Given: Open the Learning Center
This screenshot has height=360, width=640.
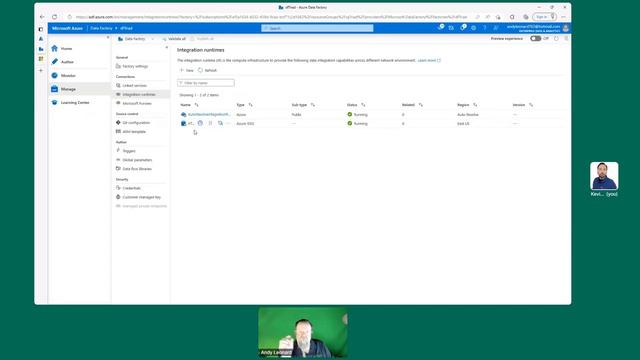Looking at the screenshot, I should [x=79, y=102].
